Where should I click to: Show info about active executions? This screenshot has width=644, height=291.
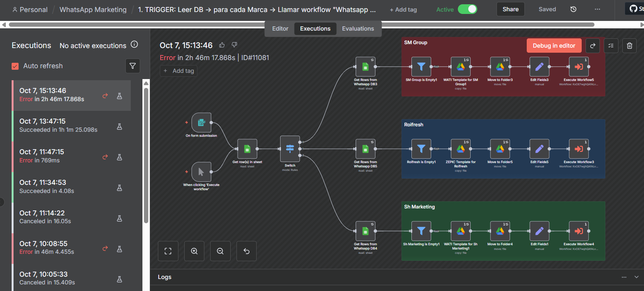134,45
